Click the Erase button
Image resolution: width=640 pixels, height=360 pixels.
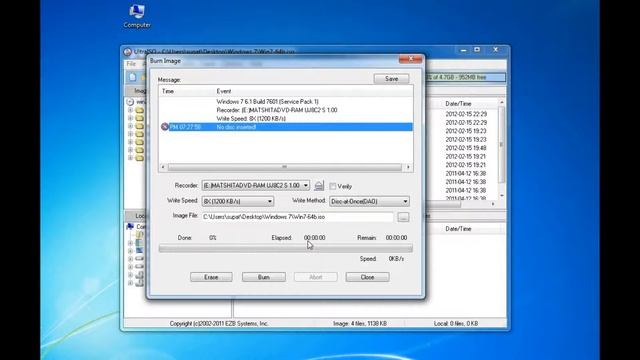pos(211,277)
